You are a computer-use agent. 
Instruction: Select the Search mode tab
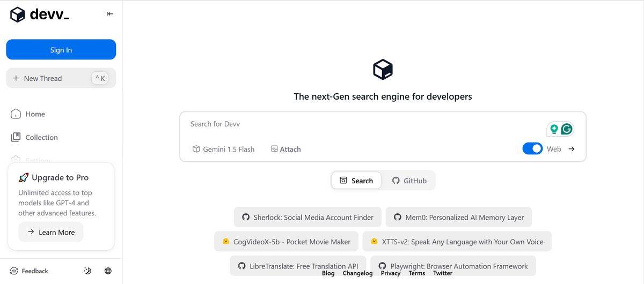[356, 181]
